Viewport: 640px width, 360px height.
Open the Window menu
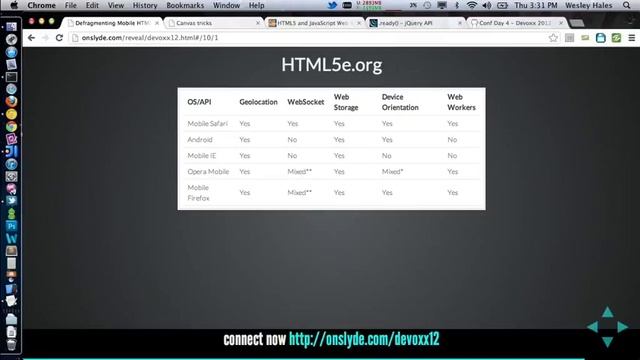click(x=227, y=5)
